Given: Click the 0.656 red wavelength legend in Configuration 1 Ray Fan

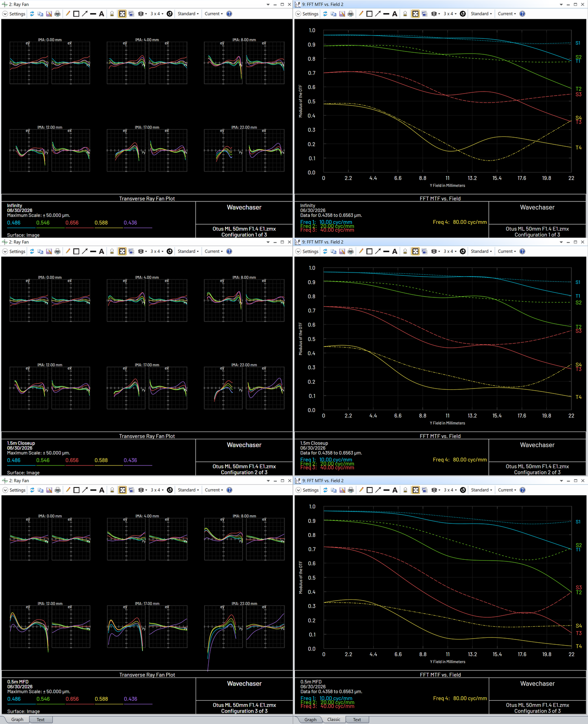Looking at the screenshot, I should (72, 223).
